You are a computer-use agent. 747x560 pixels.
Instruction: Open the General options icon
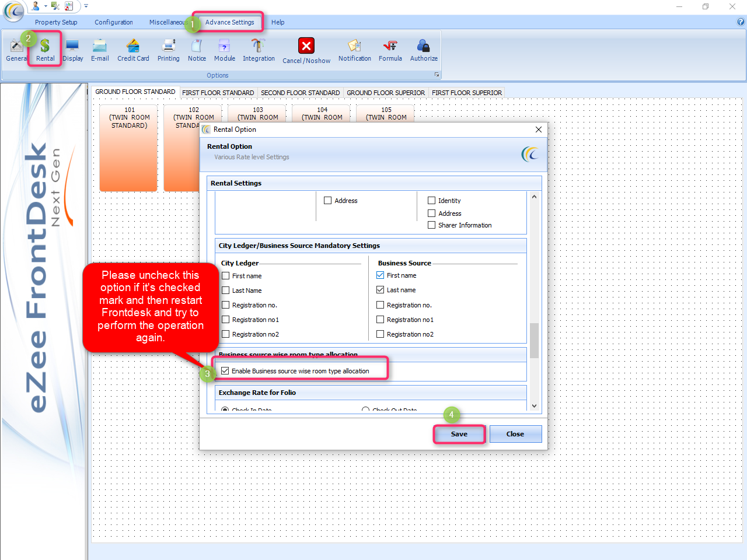pyautogui.click(x=16, y=50)
